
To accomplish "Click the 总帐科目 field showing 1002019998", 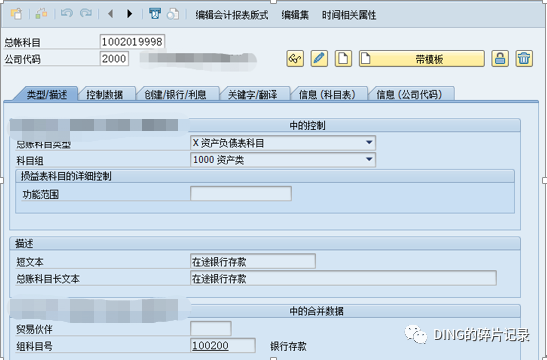I will (132, 42).
